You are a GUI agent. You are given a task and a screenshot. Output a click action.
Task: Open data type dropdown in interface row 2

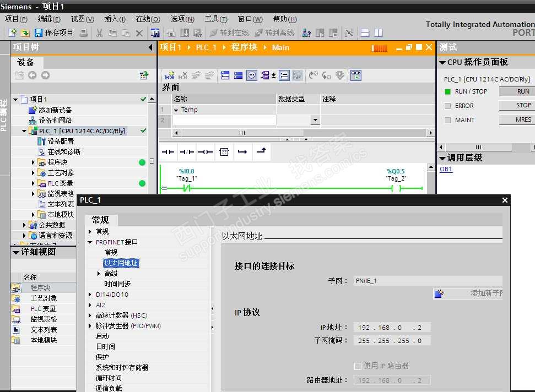315,120
